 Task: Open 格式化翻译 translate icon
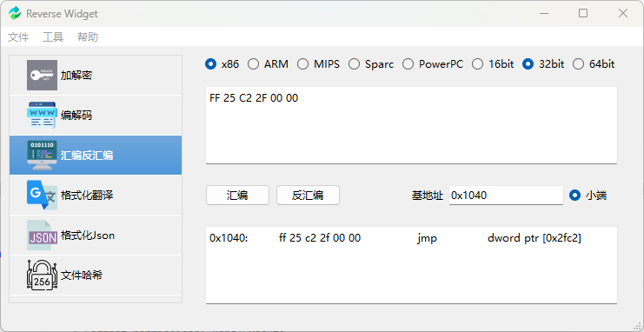[x=42, y=196]
